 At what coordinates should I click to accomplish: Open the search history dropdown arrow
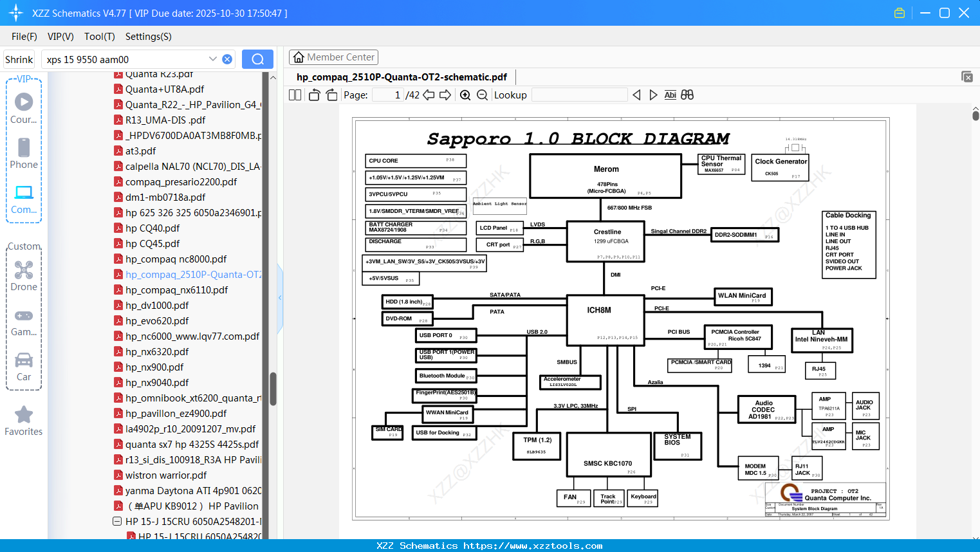coord(213,59)
